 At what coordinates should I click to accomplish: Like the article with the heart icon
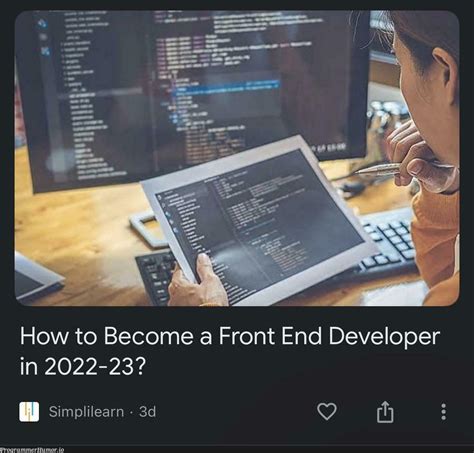click(x=327, y=411)
